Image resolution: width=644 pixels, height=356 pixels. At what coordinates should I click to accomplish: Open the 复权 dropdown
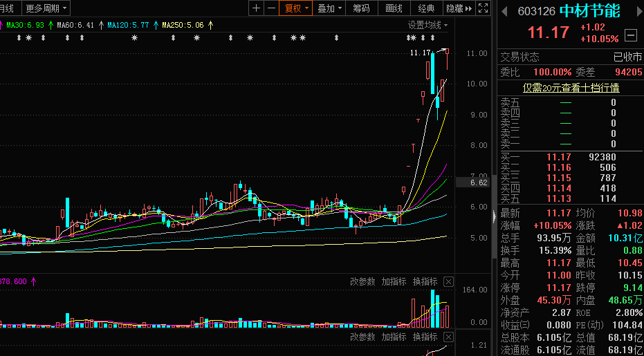[x=296, y=8]
